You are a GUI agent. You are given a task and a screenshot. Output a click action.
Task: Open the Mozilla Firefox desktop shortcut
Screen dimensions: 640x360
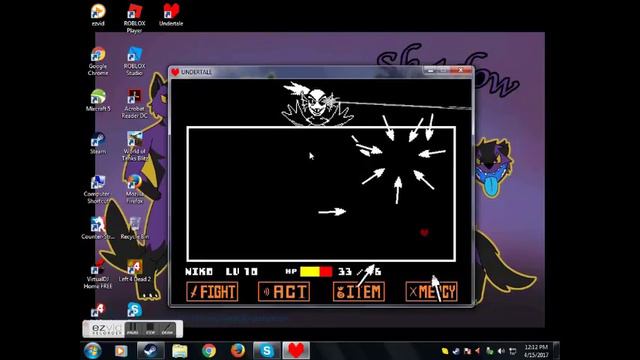(134, 189)
